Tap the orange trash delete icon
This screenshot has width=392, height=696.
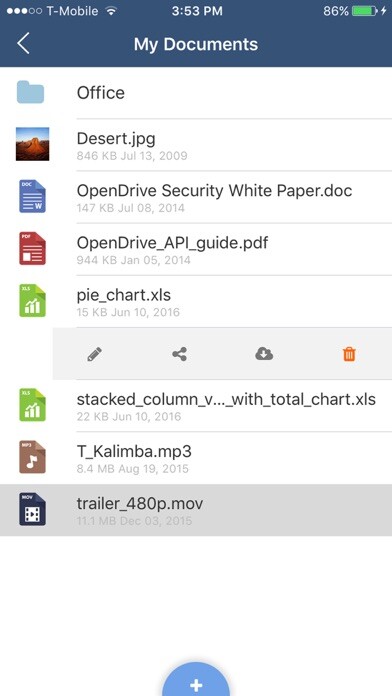click(x=349, y=354)
